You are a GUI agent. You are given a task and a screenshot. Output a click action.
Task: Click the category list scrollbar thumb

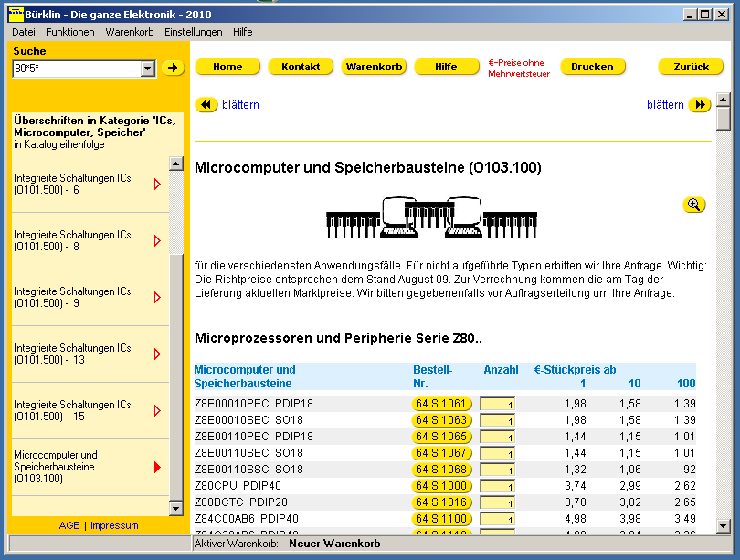176,377
